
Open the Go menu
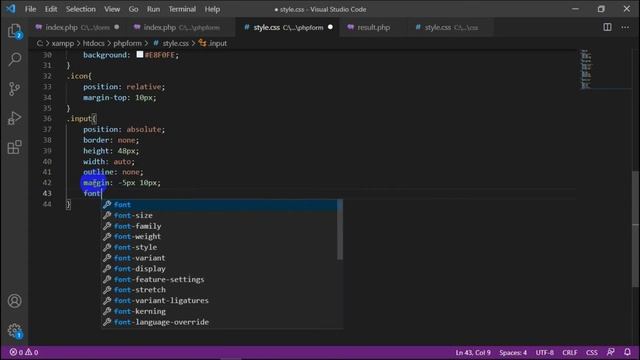click(133, 9)
